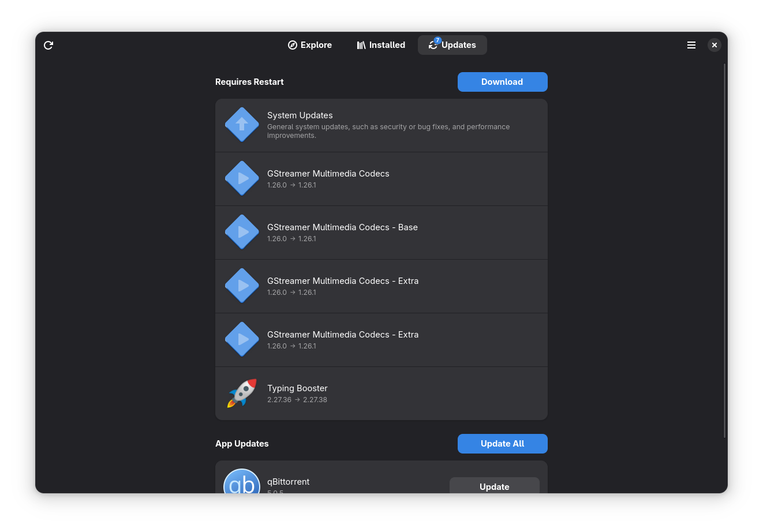The height and width of the screenshot is (532, 763).
Task: Click the Typing Booster rocket icon
Action: (x=242, y=393)
